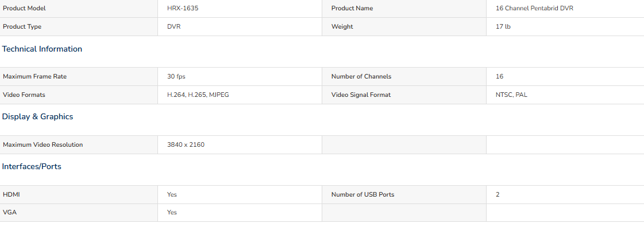Click the Number of USB Ports label
The image size is (644, 227).
(x=363, y=195)
